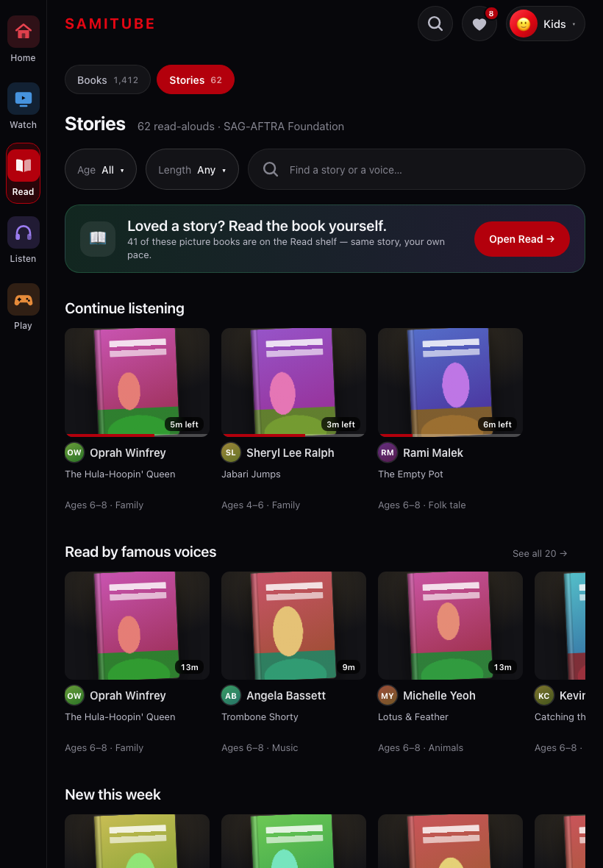The height and width of the screenshot is (868, 603).
Task: Click the Open Read button
Action: (x=521, y=239)
